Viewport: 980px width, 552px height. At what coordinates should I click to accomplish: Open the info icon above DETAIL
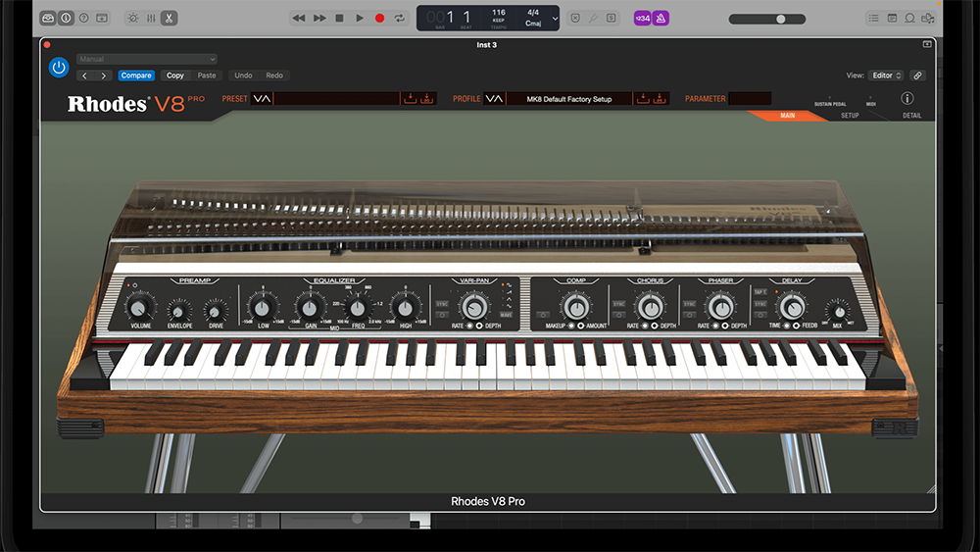click(x=906, y=98)
